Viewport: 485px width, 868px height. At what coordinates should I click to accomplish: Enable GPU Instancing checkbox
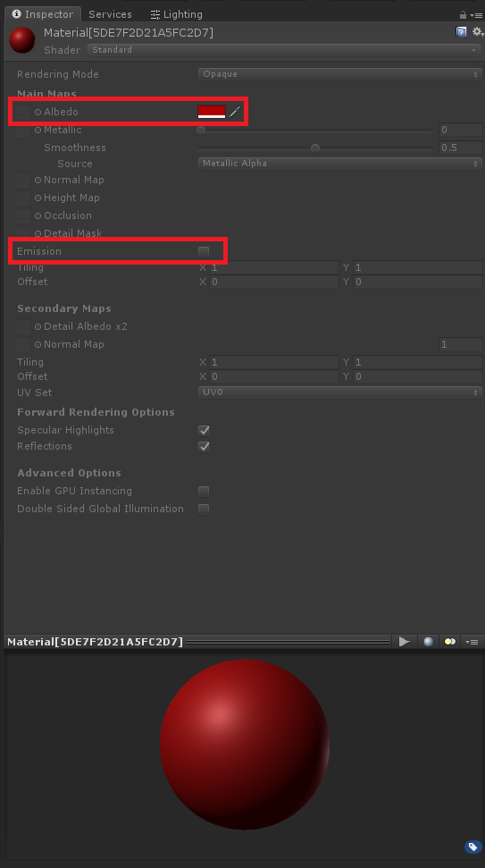[204, 491]
